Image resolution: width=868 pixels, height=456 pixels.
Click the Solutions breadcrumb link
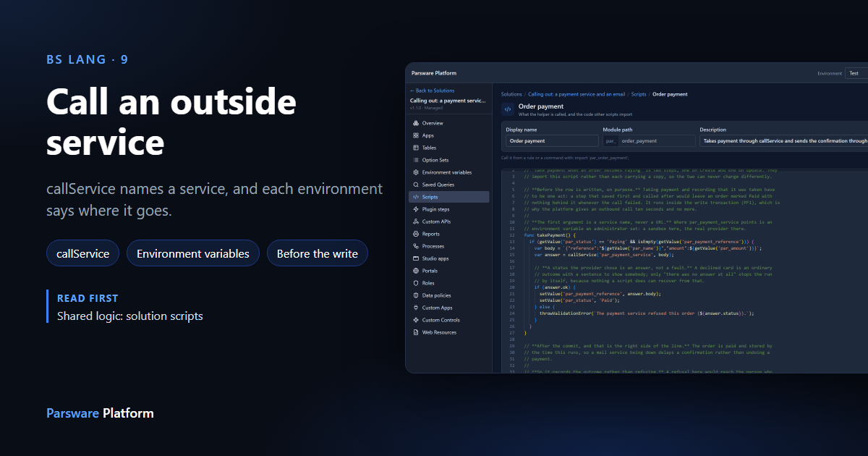(511, 94)
